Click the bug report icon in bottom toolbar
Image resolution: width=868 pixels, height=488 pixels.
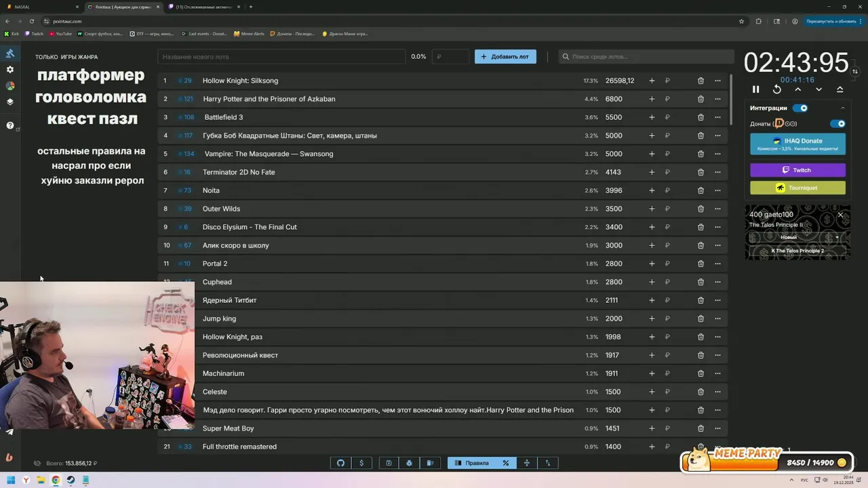[410, 463]
